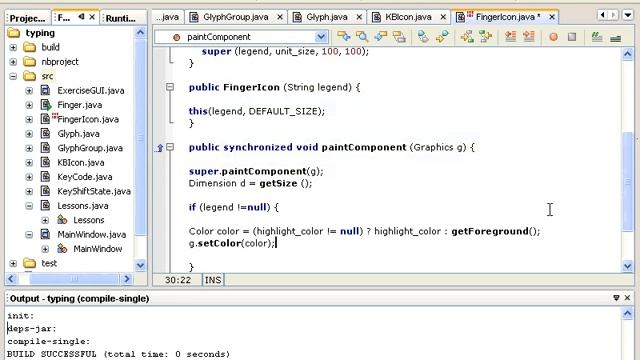Click the editor vertical scrollbar thumb
Viewport: 640px width, 360px height.
coord(627,181)
